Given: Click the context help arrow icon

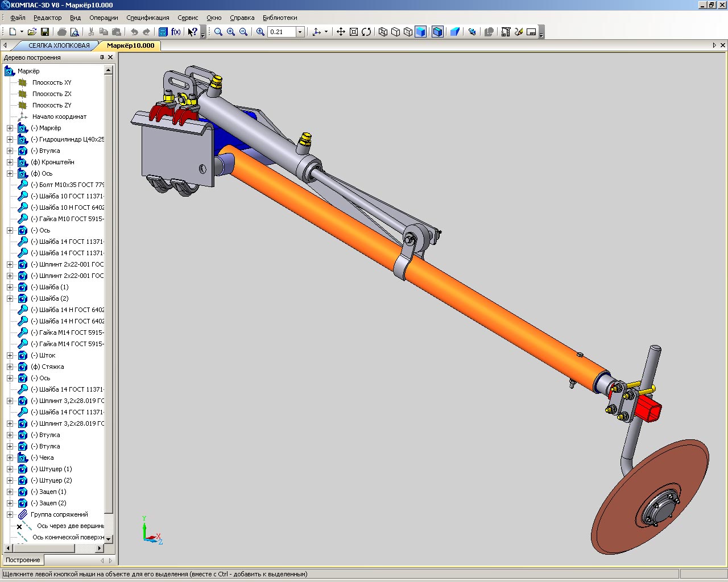Looking at the screenshot, I should (193, 32).
